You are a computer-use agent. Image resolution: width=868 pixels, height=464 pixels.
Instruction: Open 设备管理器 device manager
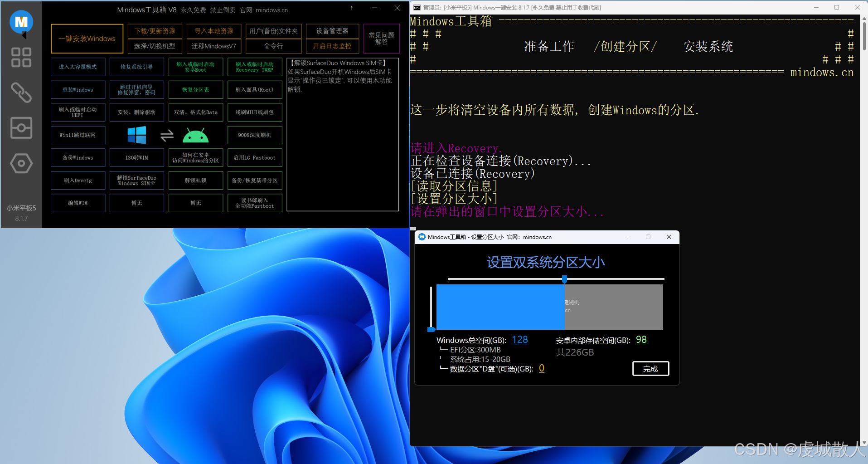coord(333,31)
